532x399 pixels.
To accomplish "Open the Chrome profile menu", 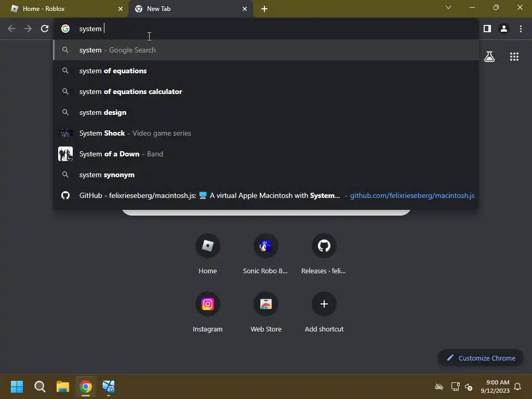I will [x=504, y=29].
